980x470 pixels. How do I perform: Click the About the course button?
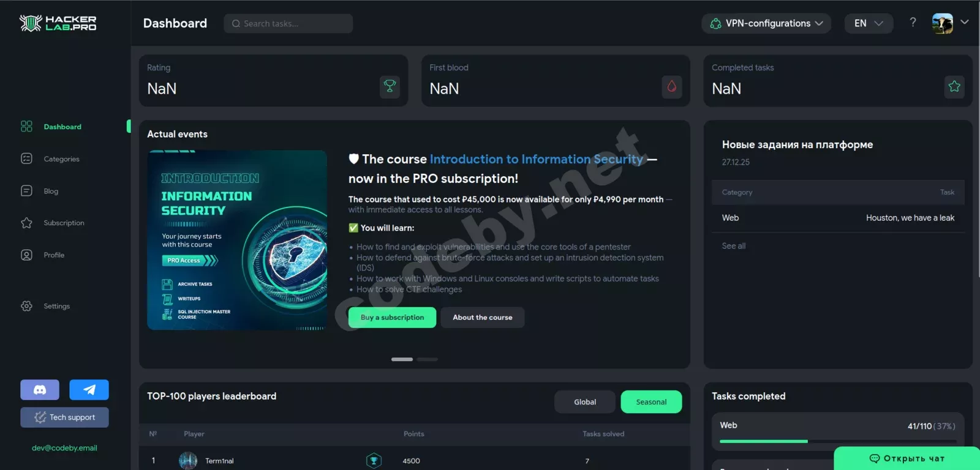click(x=483, y=318)
